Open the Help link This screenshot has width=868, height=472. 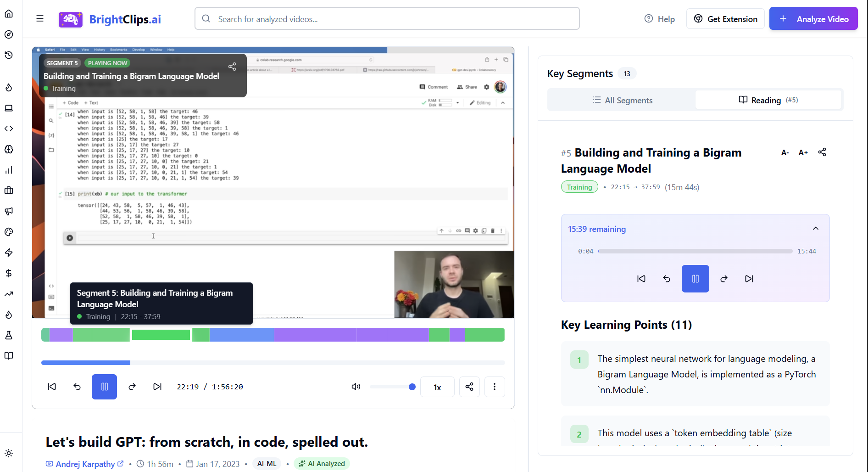[660, 19]
